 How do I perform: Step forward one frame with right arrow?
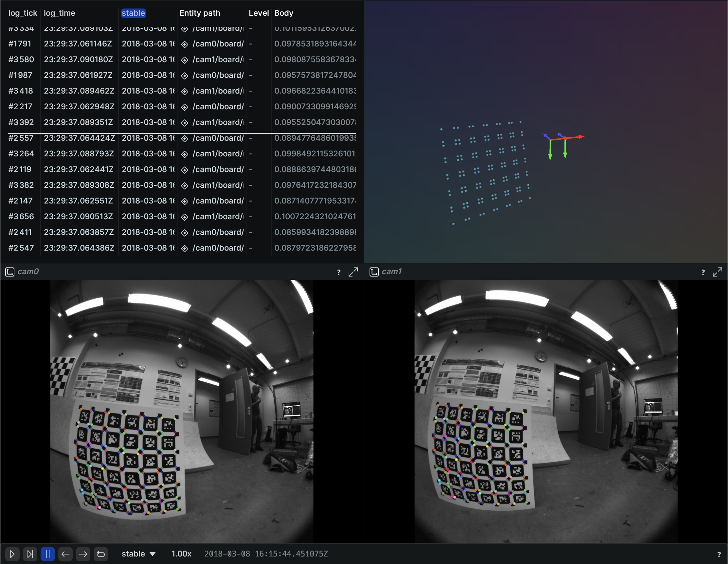coord(83,554)
